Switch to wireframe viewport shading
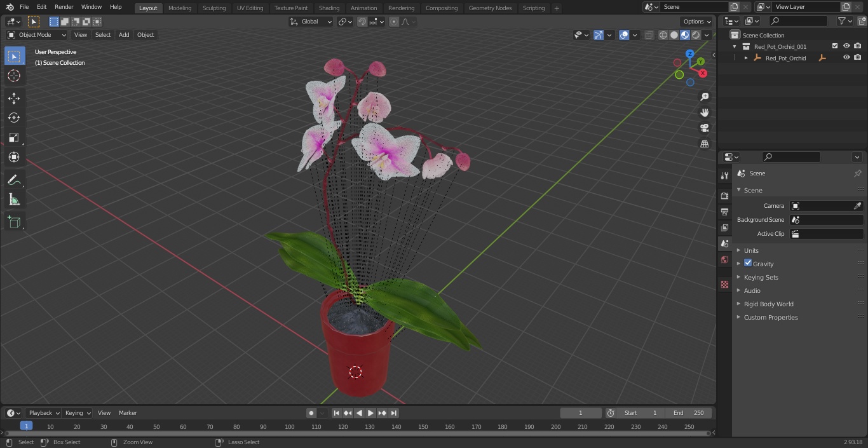Image resolution: width=868 pixels, height=448 pixels. [663, 35]
